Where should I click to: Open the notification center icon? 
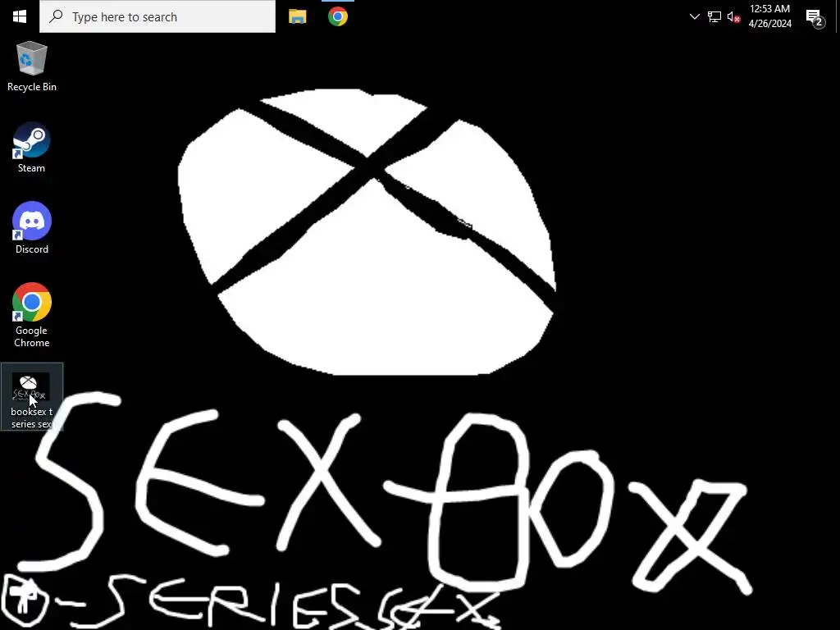(815, 17)
